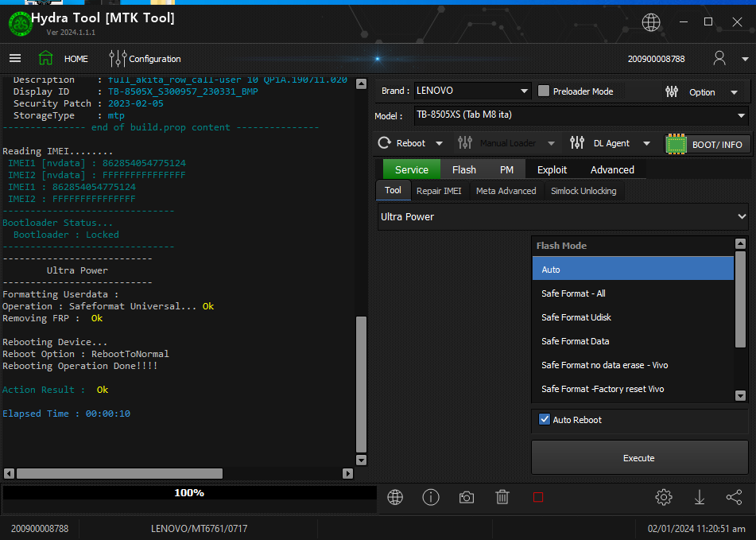Viewport: 756px width, 540px height.
Task: Switch to the Flash tab
Action: click(463, 169)
